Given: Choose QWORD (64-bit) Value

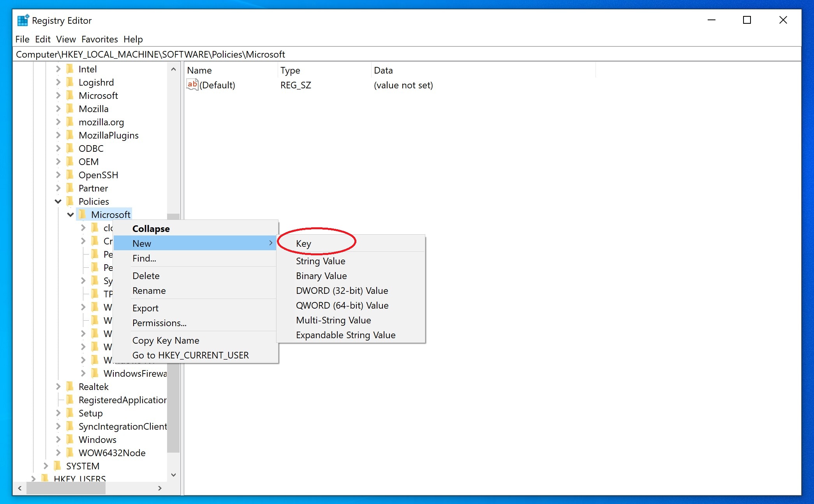Looking at the screenshot, I should (351, 305).
